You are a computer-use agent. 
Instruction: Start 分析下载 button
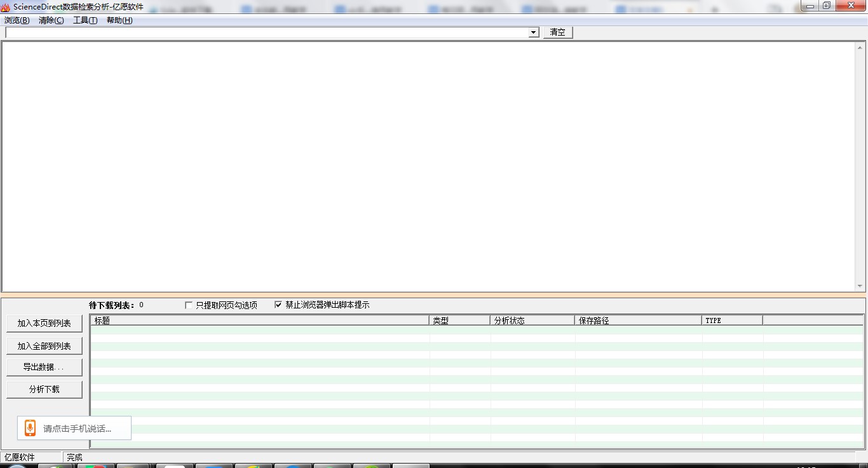44,389
